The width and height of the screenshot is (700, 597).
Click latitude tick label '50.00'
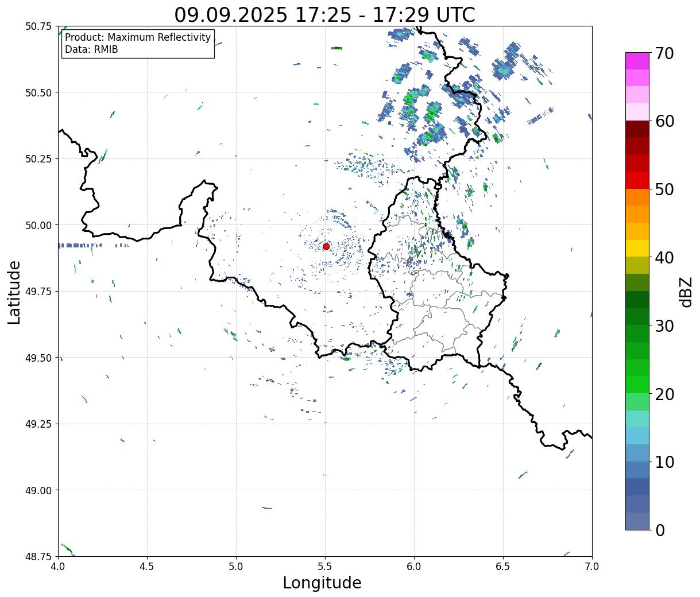pyautogui.click(x=38, y=225)
